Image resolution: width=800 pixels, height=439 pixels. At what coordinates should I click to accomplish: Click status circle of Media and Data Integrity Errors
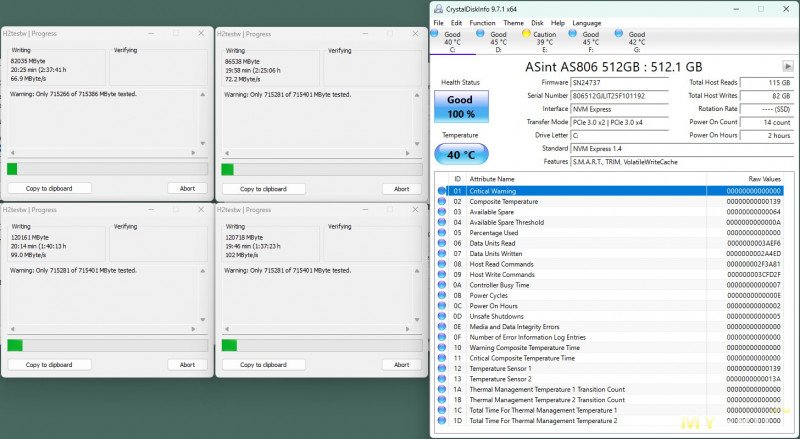[x=442, y=327]
